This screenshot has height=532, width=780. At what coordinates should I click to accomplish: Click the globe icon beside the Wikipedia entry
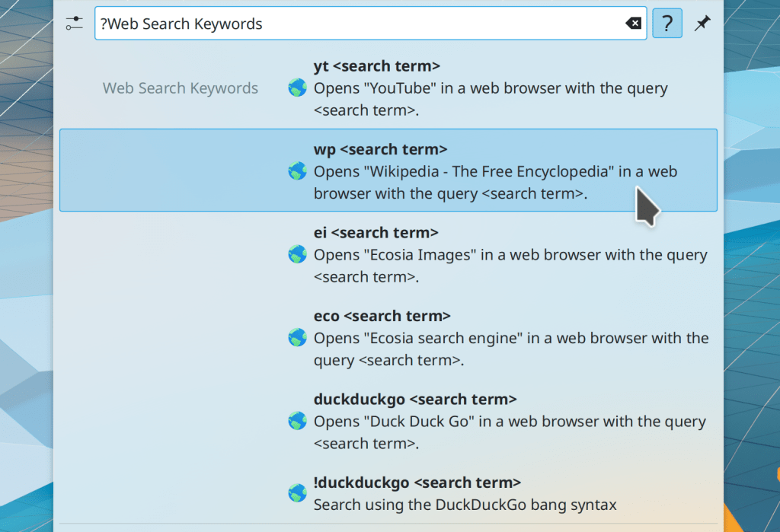click(x=297, y=171)
